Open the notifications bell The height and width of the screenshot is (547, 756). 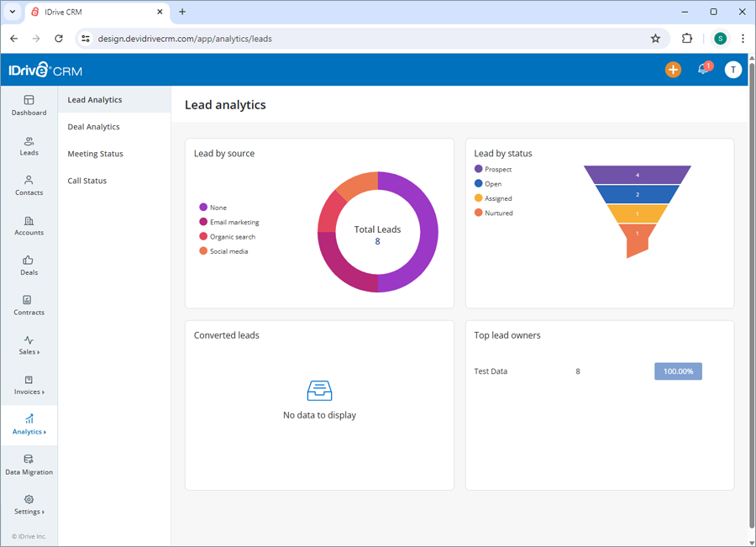coord(703,70)
